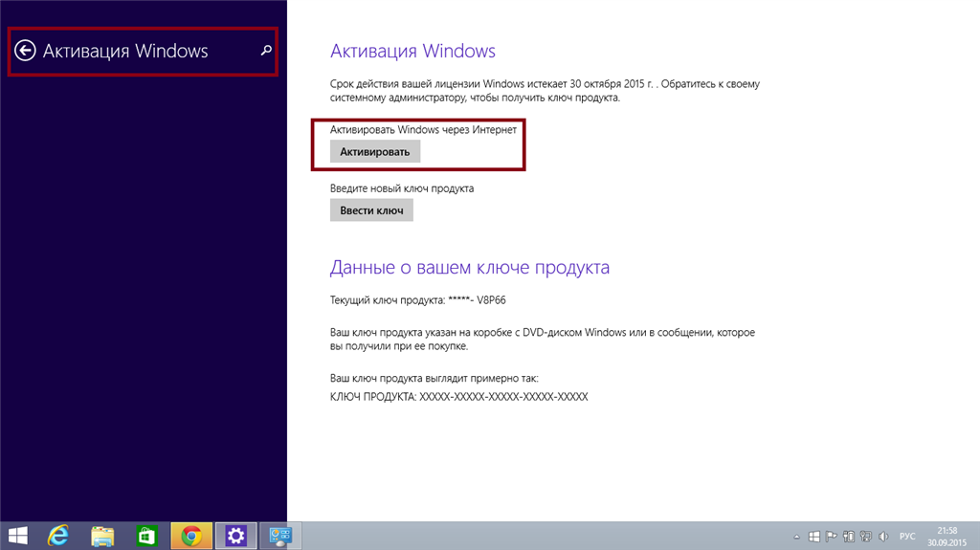Screen dimensions: 980x550
Task: Click the current product key text V8P66
Action: point(491,300)
